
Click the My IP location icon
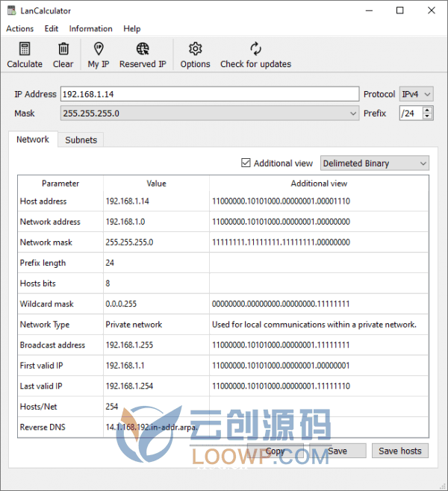click(99, 49)
